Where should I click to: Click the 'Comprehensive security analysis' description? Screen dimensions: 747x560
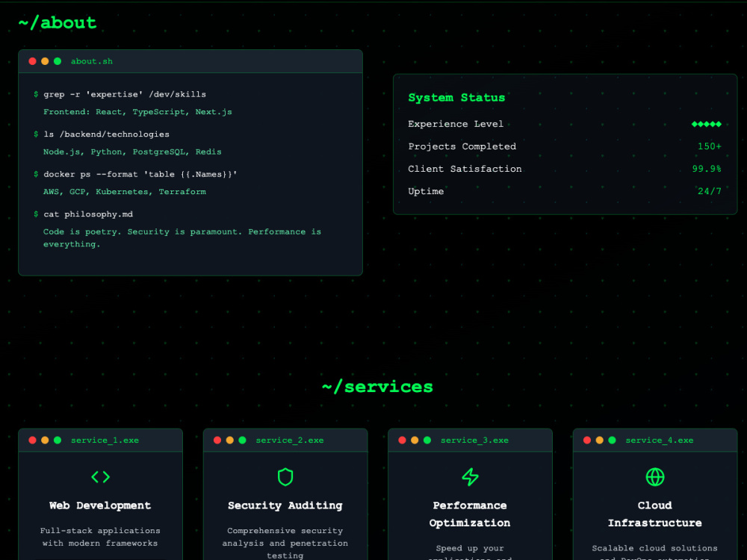coord(285,543)
